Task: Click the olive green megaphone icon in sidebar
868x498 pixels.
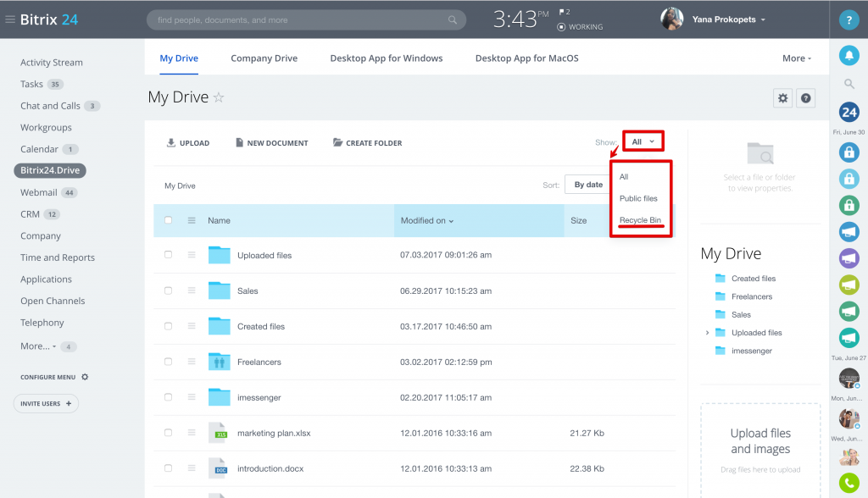Action: (x=849, y=285)
